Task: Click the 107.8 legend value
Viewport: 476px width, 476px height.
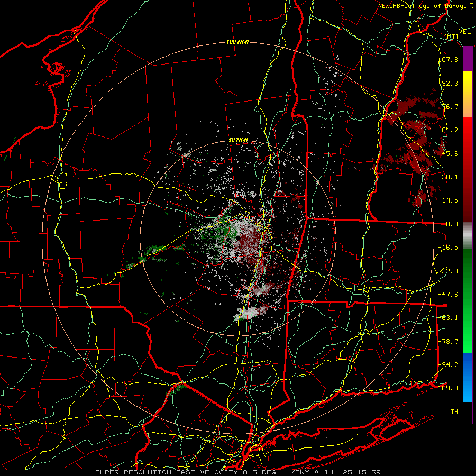Action: [448, 59]
